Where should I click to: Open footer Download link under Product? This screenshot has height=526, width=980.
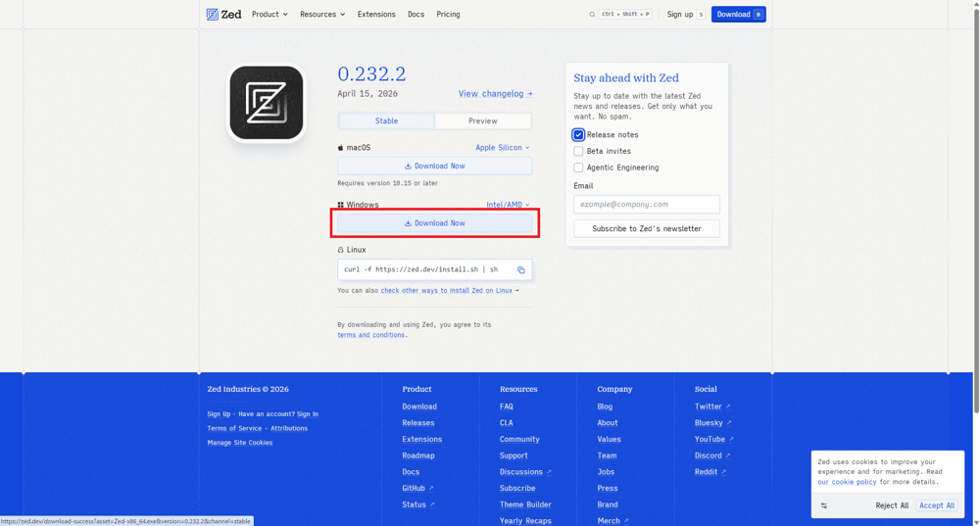coord(419,406)
